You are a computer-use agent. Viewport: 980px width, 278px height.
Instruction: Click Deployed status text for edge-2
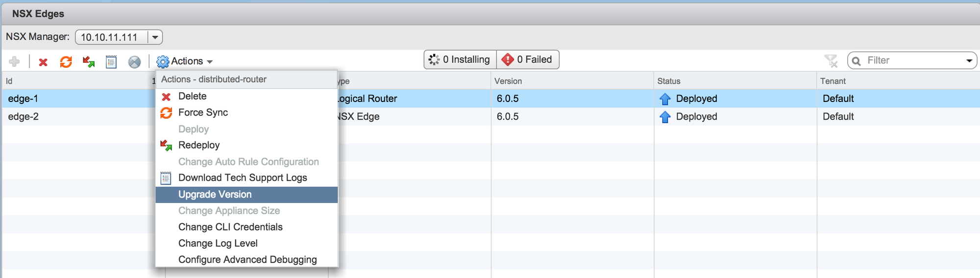click(696, 117)
